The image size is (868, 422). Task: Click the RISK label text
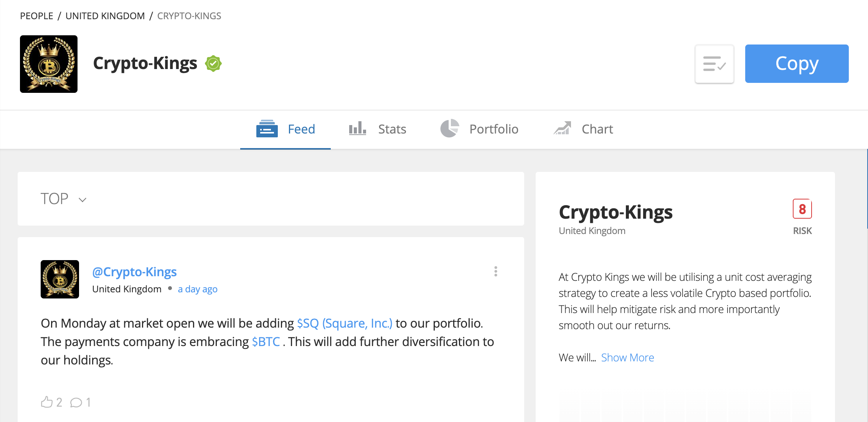pyautogui.click(x=802, y=231)
